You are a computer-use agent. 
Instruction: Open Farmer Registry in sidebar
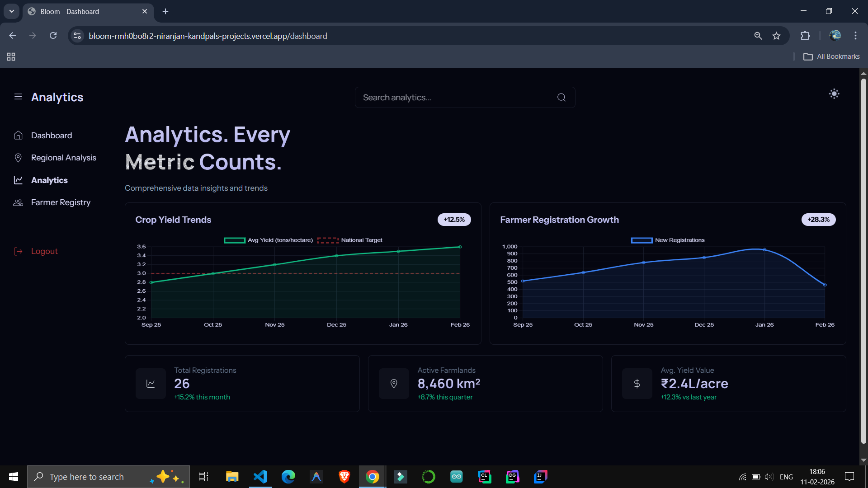(x=61, y=202)
